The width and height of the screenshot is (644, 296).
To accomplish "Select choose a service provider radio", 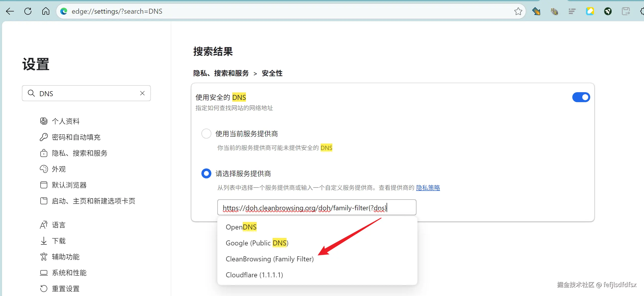I will [206, 173].
